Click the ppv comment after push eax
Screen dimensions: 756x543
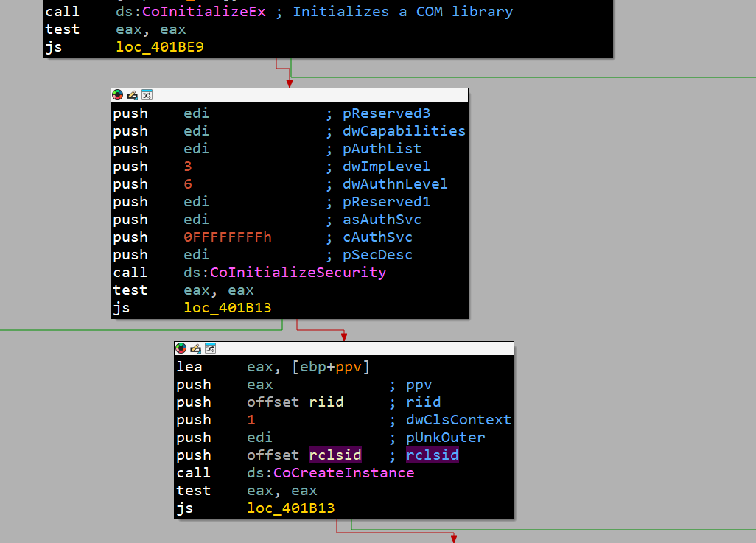(419, 385)
